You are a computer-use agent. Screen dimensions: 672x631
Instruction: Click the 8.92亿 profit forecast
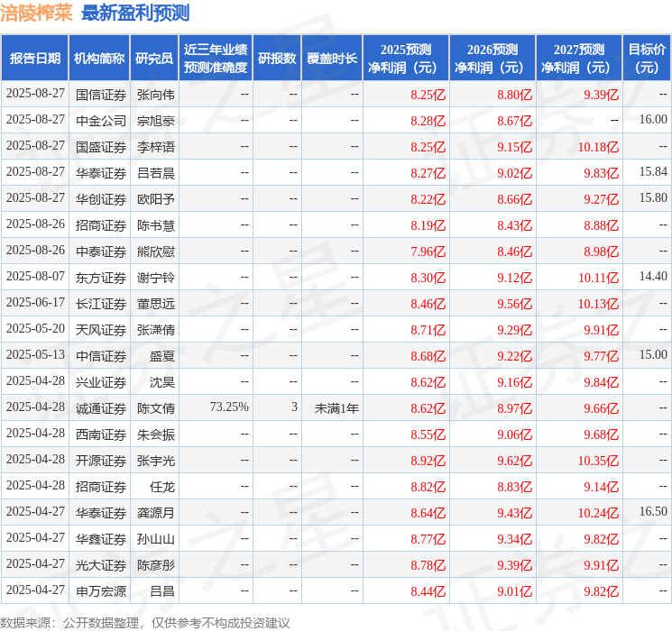428,461
